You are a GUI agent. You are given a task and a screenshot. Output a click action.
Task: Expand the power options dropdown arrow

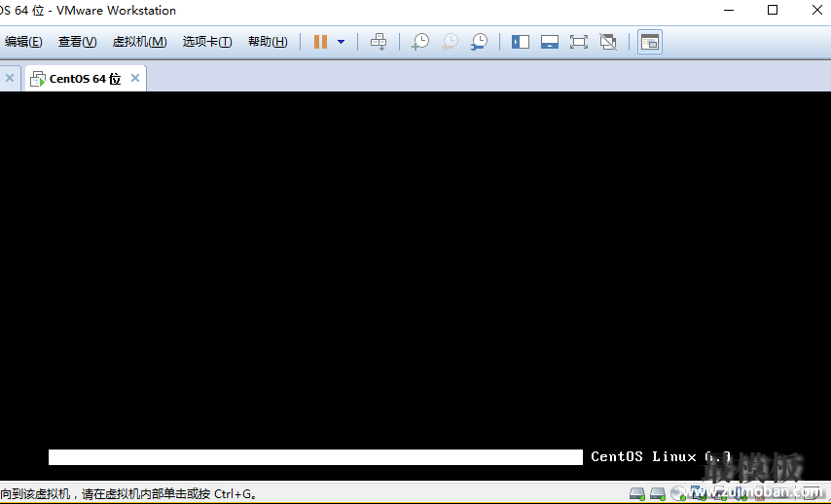click(x=341, y=42)
